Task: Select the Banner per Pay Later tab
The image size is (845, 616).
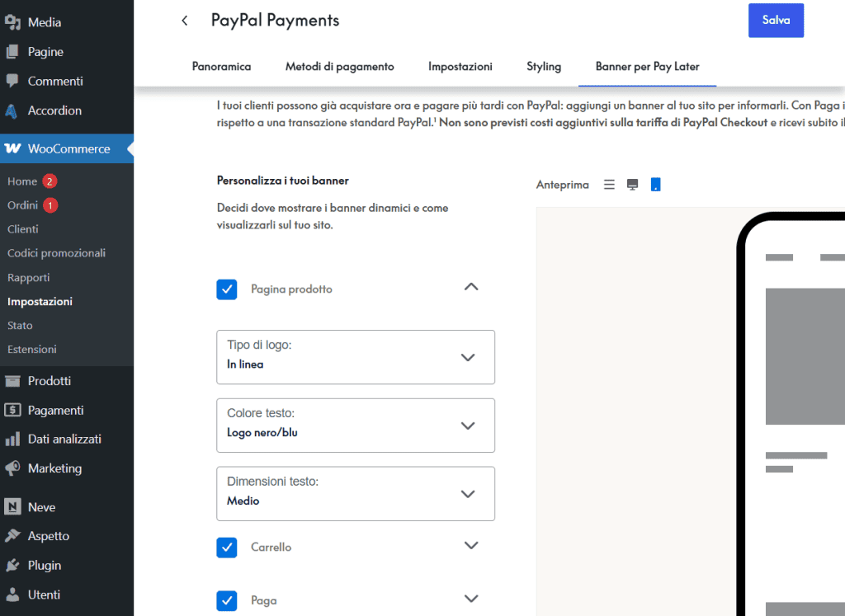Action: point(647,67)
